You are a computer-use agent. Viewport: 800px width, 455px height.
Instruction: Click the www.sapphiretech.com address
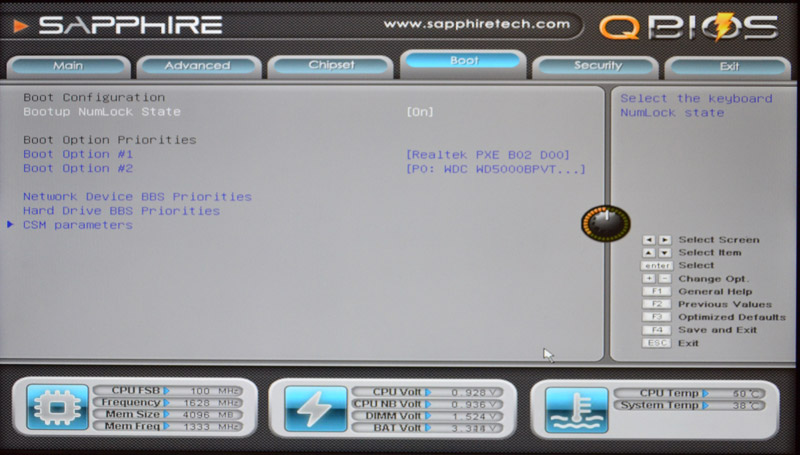pos(477,24)
